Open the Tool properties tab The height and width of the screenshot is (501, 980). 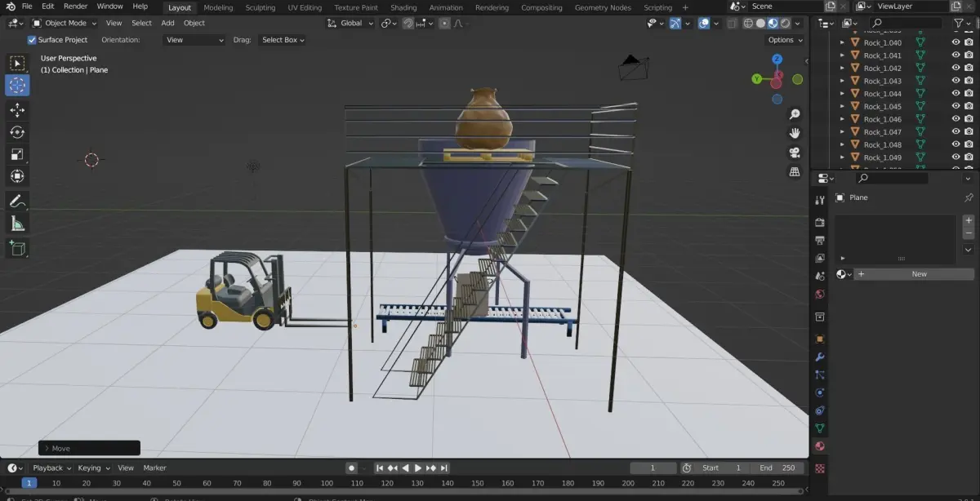[x=820, y=200]
